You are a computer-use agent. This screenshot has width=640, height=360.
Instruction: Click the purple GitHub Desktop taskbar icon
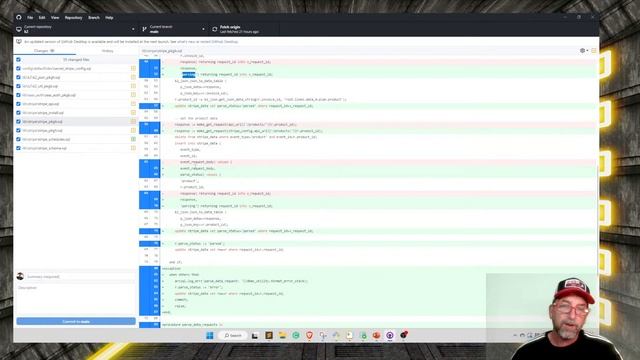390,336
